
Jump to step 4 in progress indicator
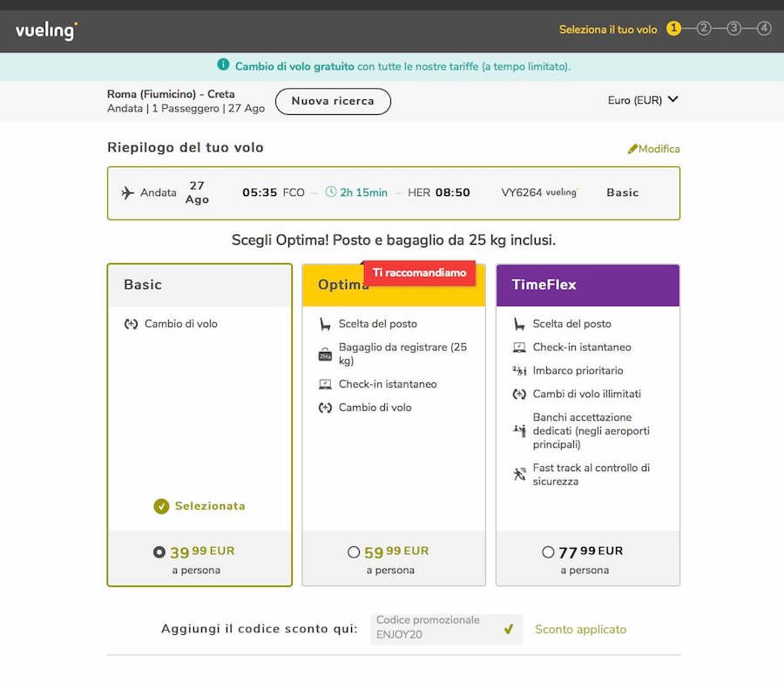(764, 29)
